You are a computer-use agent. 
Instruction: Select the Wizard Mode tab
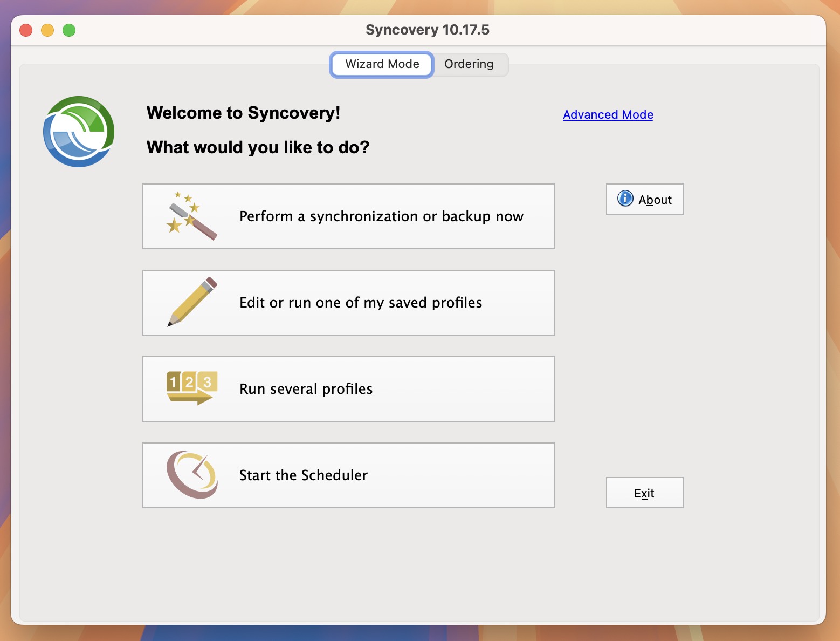click(x=381, y=64)
